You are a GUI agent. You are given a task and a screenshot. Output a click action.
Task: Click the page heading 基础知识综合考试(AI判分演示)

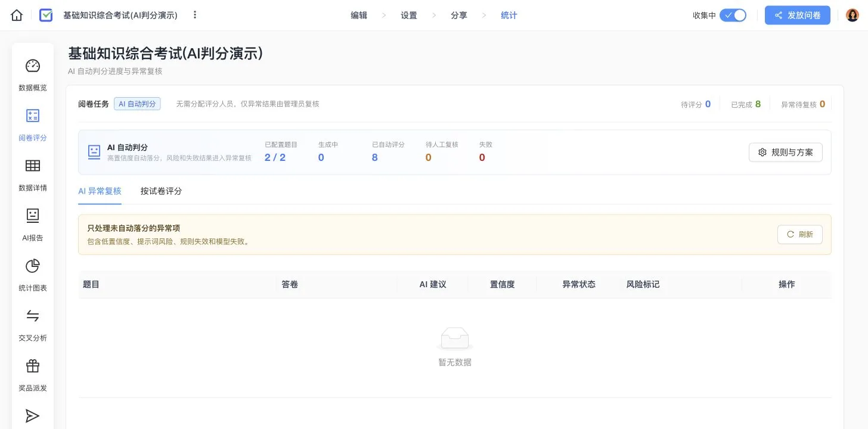pyautogui.click(x=166, y=54)
